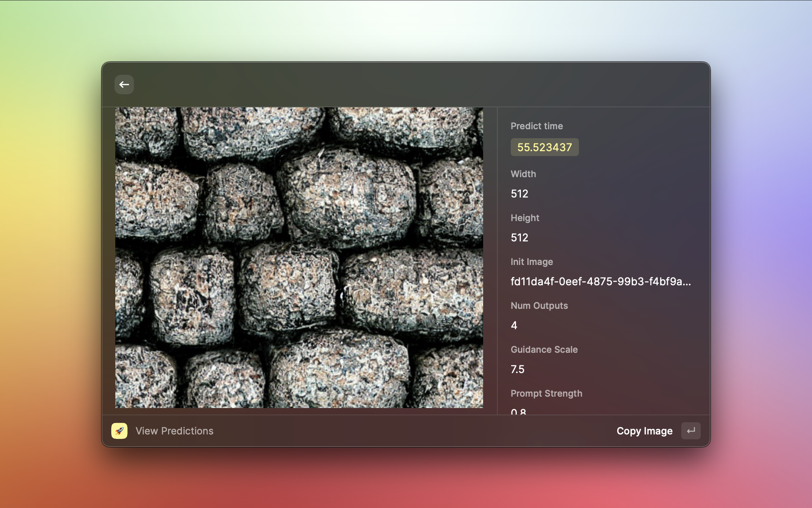Screen dimensions: 812x508
Task: Click the Guidance Scale value 7.5
Action: [x=517, y=369]
